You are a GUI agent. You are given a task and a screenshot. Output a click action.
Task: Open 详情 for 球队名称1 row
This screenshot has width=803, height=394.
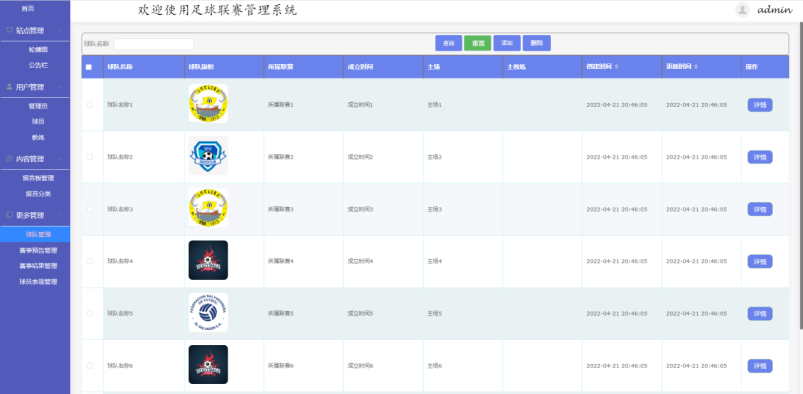(x=760, y=105)
